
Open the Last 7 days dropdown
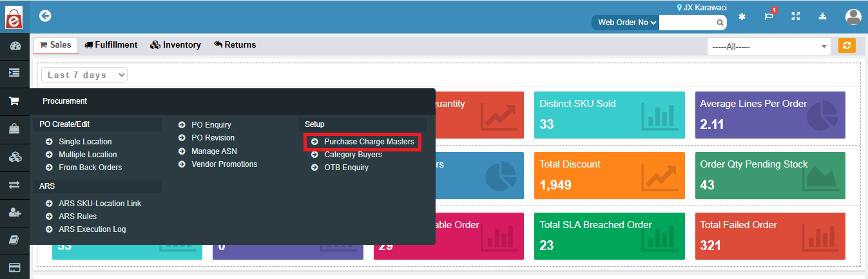tap(84, 75)
